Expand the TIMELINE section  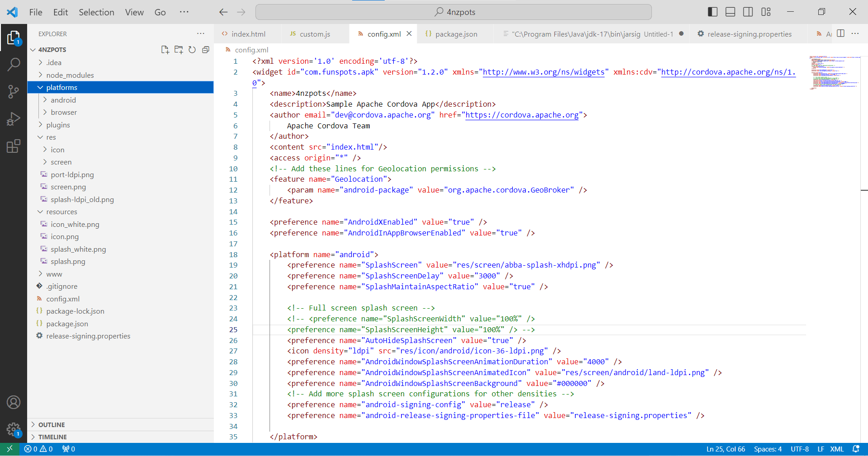coord(120,437)
